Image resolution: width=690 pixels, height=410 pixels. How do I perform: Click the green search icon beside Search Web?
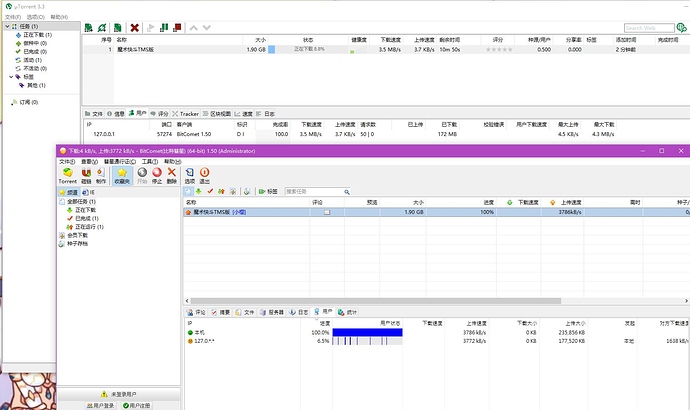click(x=682, y=28)
